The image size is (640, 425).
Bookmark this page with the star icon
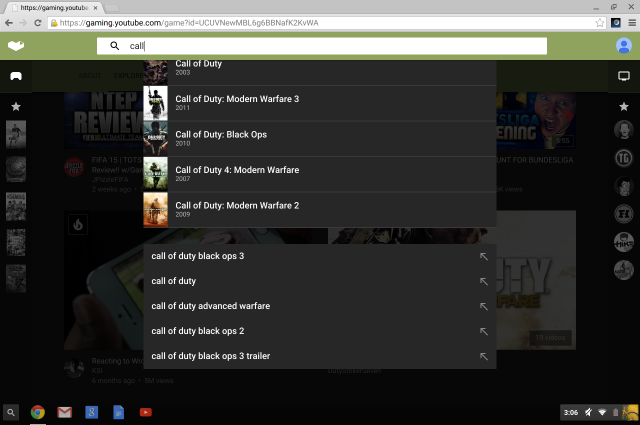click(600, 22)
